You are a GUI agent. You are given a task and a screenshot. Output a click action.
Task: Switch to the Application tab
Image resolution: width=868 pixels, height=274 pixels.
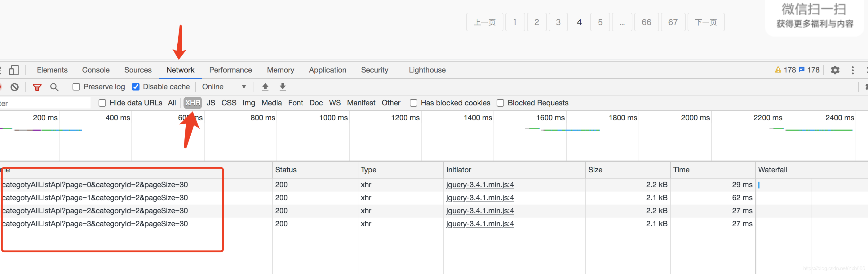tap(328, 70)
